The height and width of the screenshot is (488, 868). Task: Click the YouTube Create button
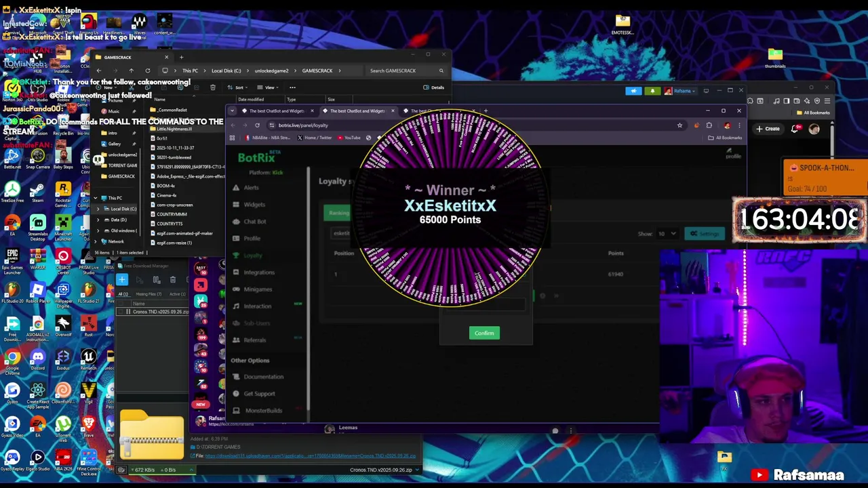pos(768,129)
